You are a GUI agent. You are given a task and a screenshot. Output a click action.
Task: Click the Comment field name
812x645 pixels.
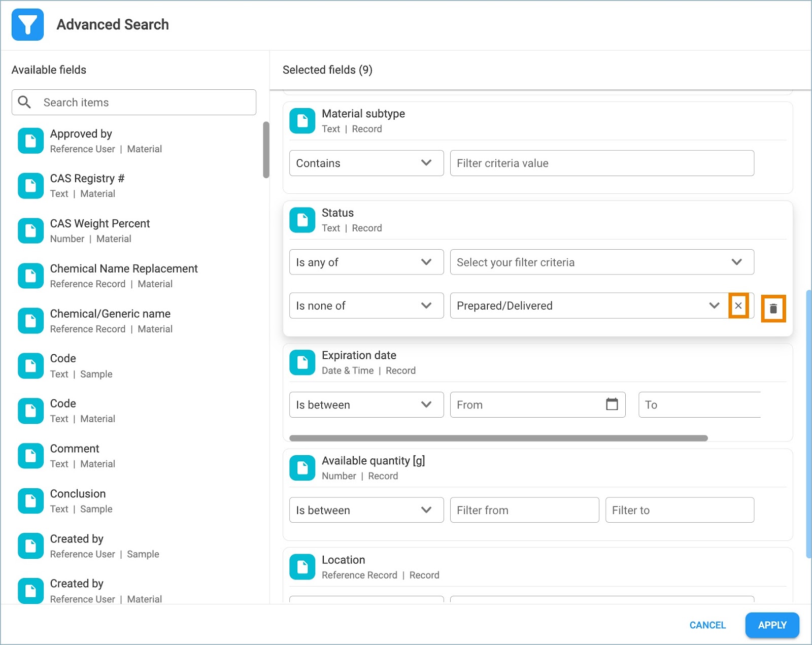pos(75,449)
